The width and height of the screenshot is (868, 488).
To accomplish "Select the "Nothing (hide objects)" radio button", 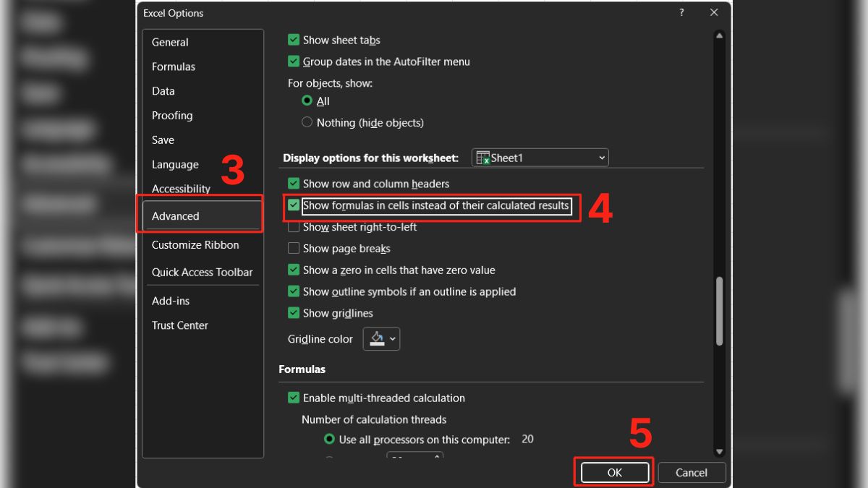I will point(307,122).
